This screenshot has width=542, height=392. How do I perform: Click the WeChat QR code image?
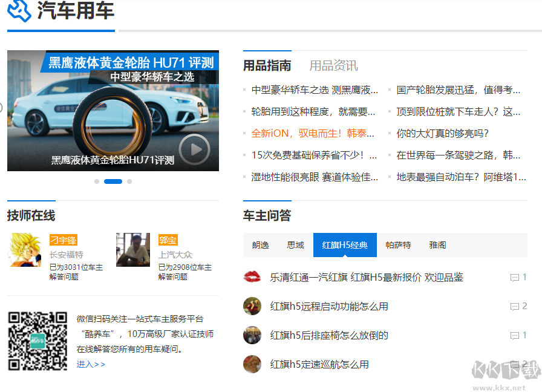point(38,341)
